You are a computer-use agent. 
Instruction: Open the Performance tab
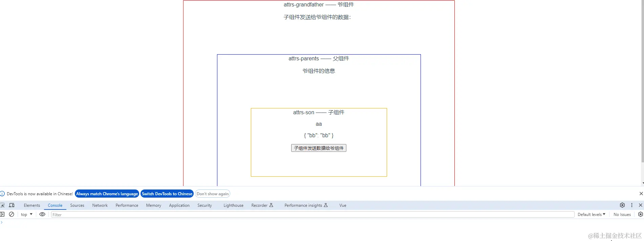[127, 205]
